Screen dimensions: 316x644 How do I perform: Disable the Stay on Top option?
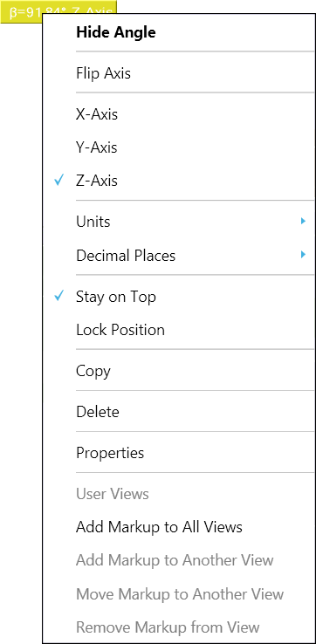179,297
